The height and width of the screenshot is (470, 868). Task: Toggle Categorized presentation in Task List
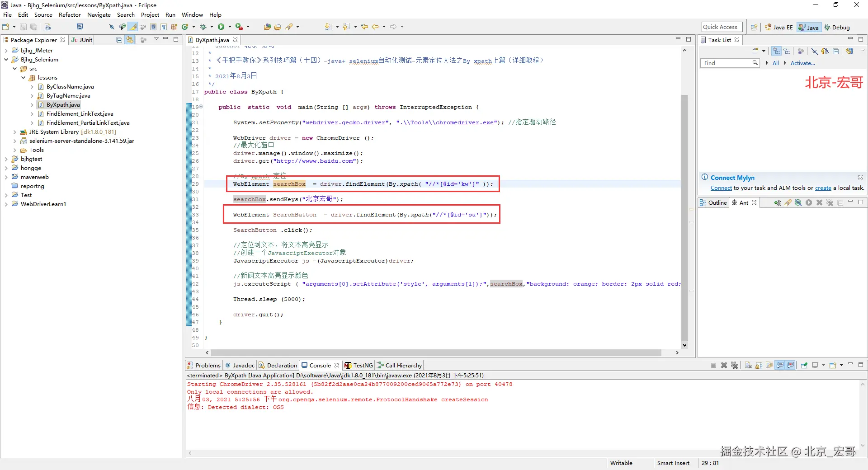(777, 51)
